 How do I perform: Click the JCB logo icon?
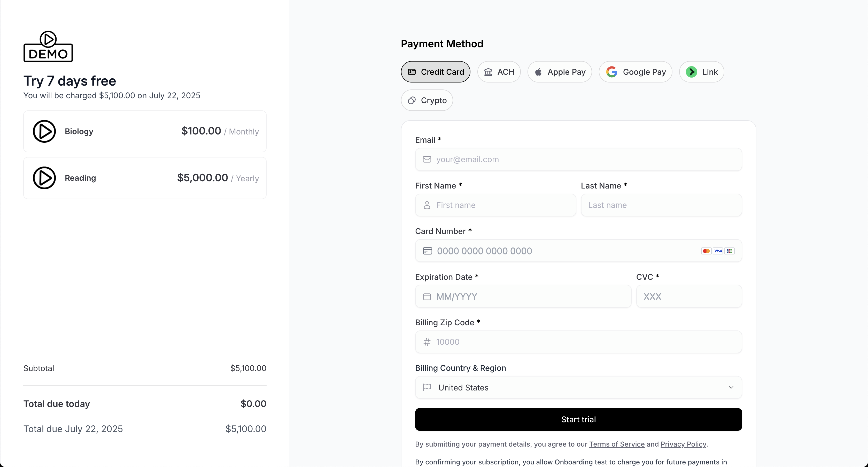pos(730,251)
